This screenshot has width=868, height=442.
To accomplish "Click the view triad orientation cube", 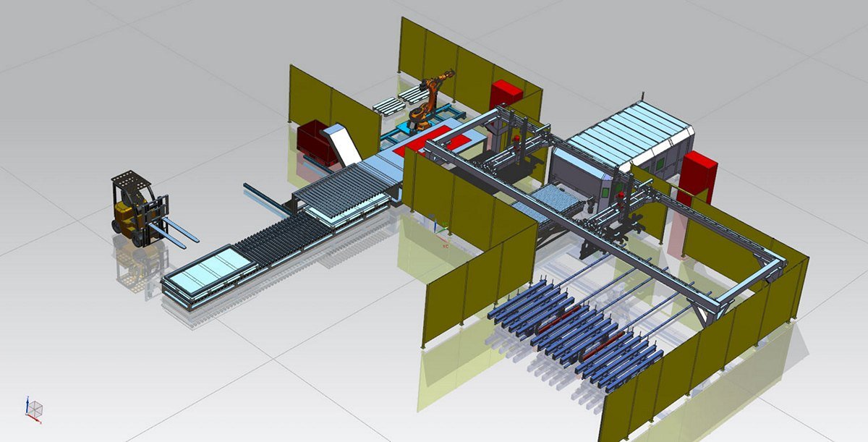I will [35, 409].
